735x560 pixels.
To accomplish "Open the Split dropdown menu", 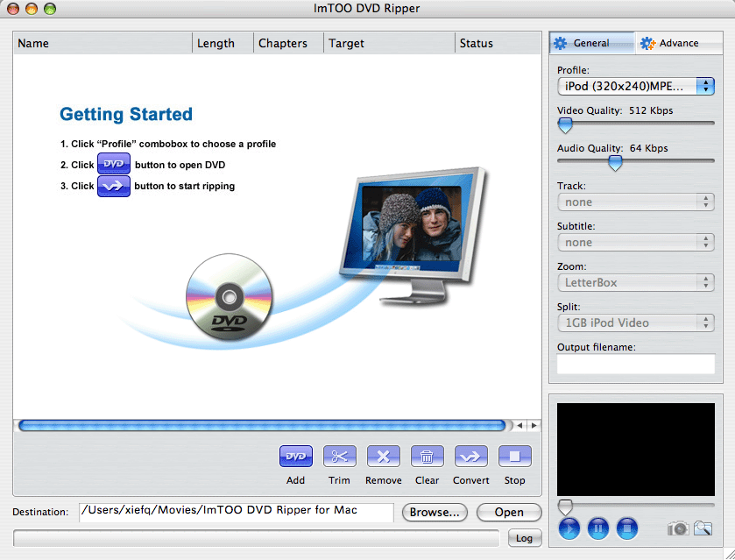I will tap(635, 323).
